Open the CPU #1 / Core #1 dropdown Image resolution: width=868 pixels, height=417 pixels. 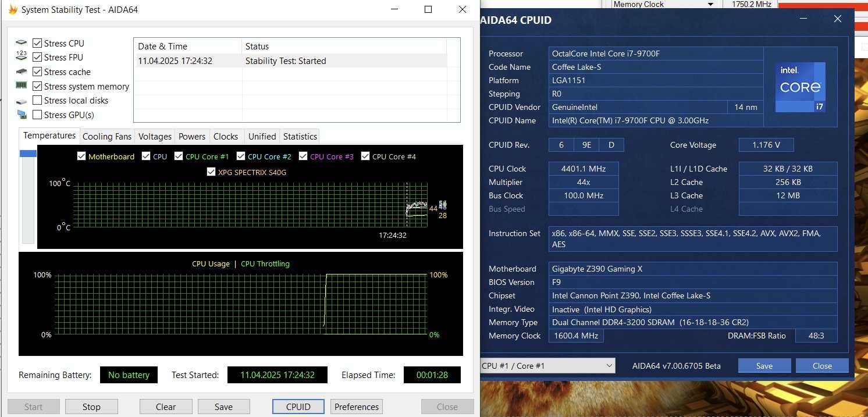coord(547,366)
